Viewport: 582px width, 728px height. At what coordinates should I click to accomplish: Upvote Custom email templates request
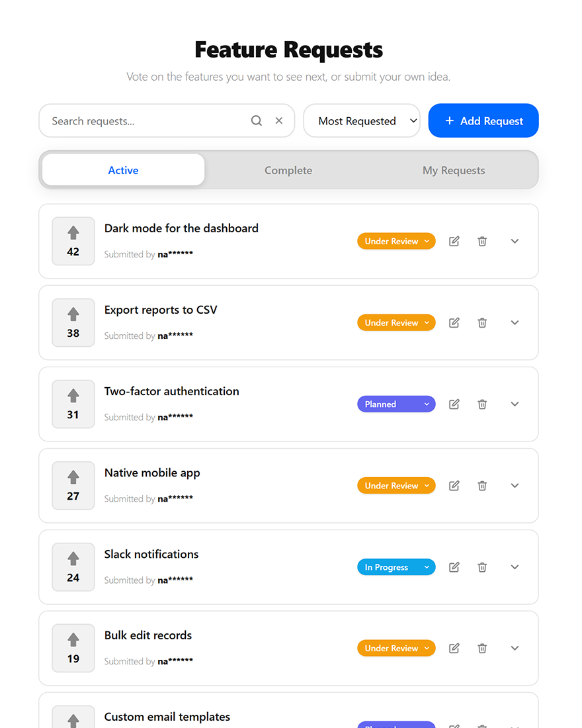pyautogui.click(x=73, y=717)
